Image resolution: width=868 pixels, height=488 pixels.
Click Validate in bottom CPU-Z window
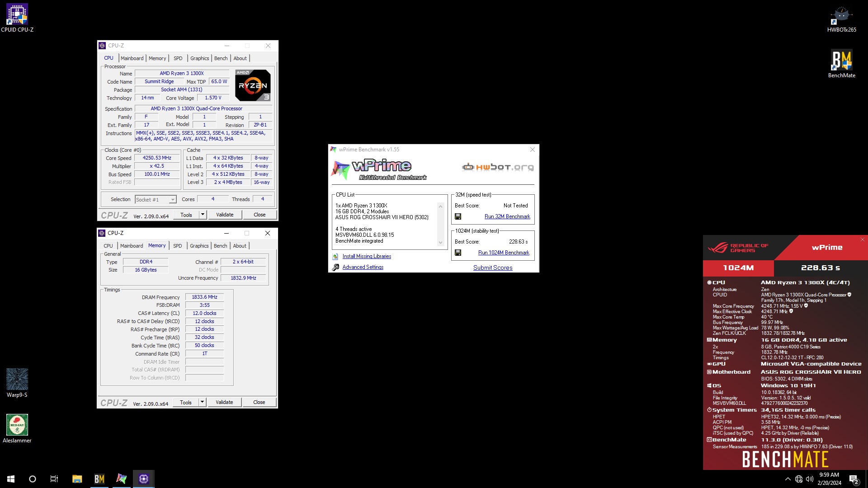224,402
